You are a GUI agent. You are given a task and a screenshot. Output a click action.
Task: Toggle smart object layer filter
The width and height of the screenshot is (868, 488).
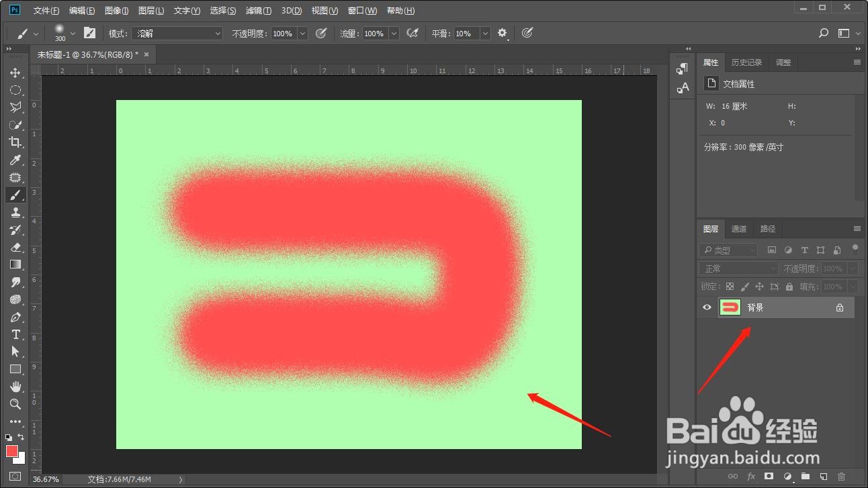[x=836, y=250]
